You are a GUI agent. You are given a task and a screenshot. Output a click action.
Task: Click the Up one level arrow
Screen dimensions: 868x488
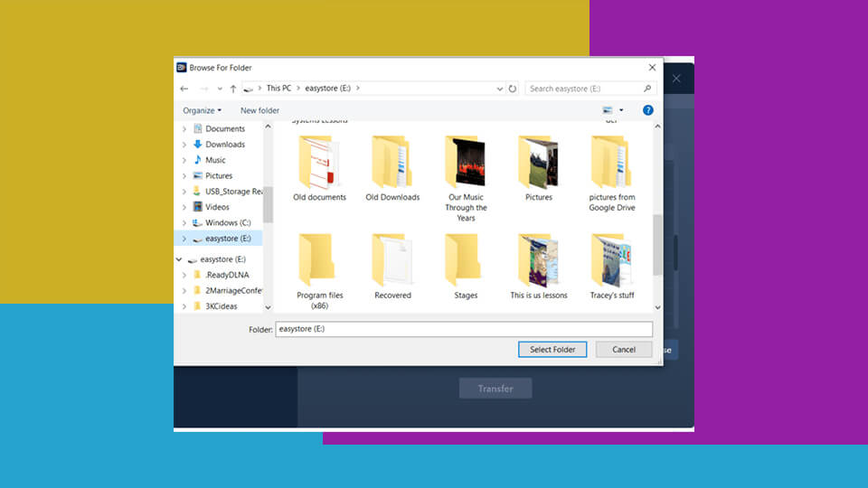(x=233, y=89)
